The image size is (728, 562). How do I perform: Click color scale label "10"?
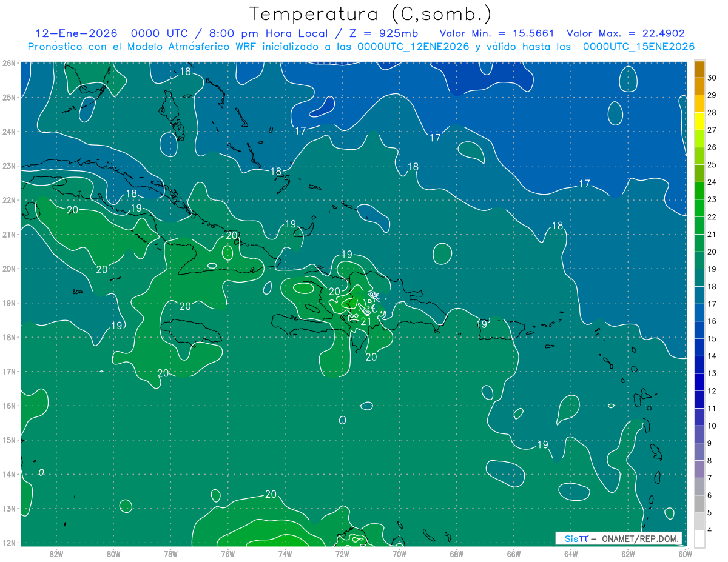pyautogui.click(x=712, y=426)
